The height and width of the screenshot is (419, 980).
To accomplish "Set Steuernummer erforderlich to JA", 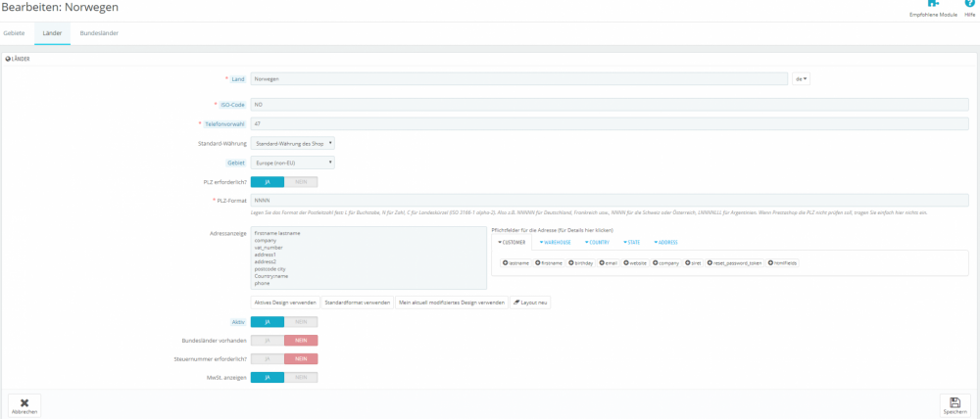I will pos(268,359).
